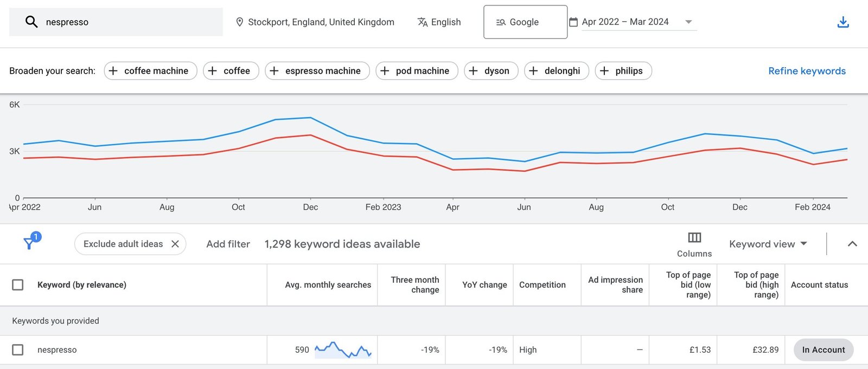Image resolution: width=868 pixels, height=369 pixels.
Task: Click the 590 monthly searches value
Action: click(x=302, y=350)
